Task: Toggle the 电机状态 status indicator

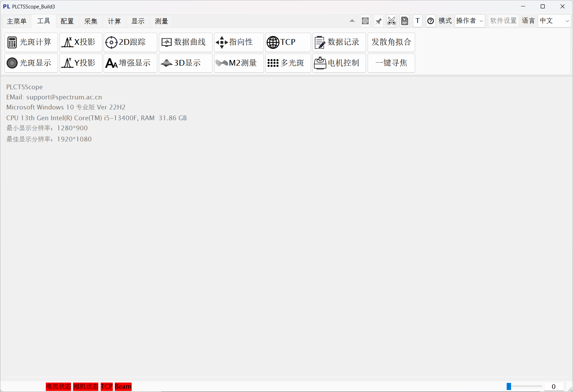Action: click(58, 386)
